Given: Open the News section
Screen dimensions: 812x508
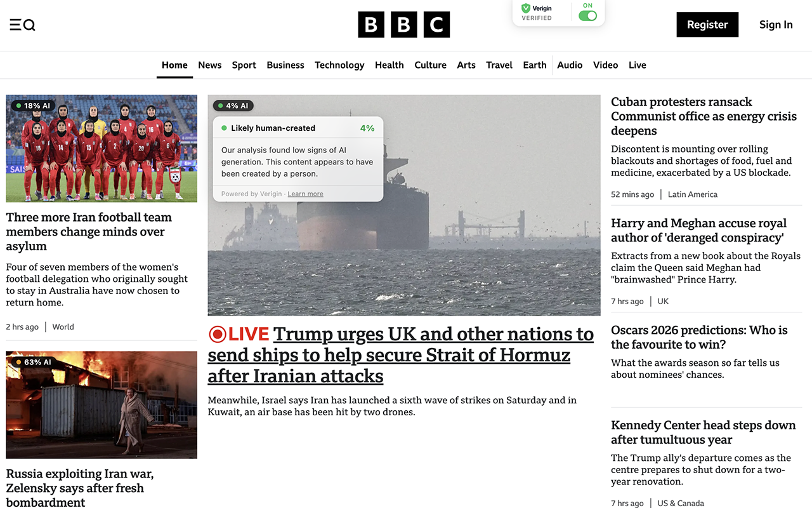Looking at the screenshot, I should pyautogui.click(x=210, y=65).
